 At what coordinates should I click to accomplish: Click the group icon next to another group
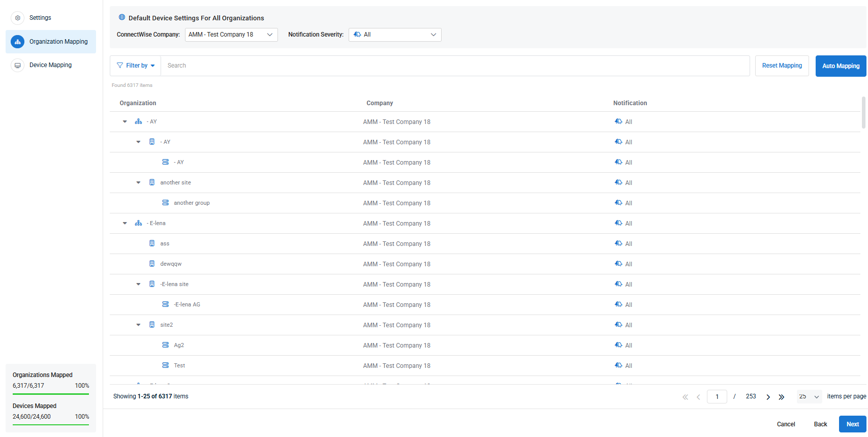pos(165,203)
